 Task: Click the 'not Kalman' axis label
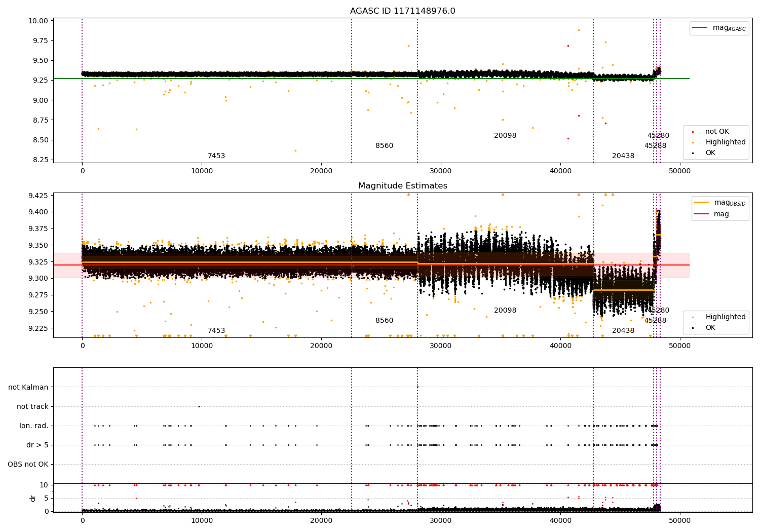click(x=28, y=387)
